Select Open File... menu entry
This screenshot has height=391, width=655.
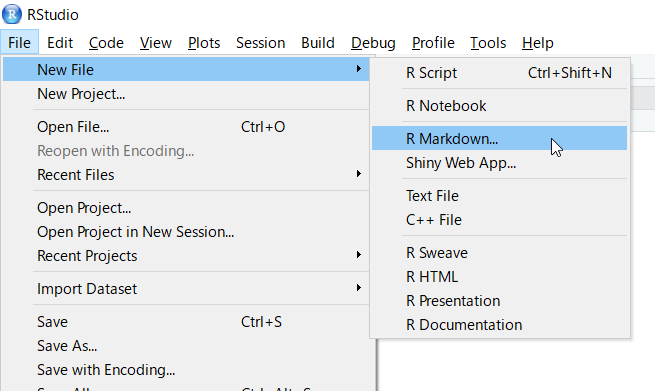pos(186,127)
